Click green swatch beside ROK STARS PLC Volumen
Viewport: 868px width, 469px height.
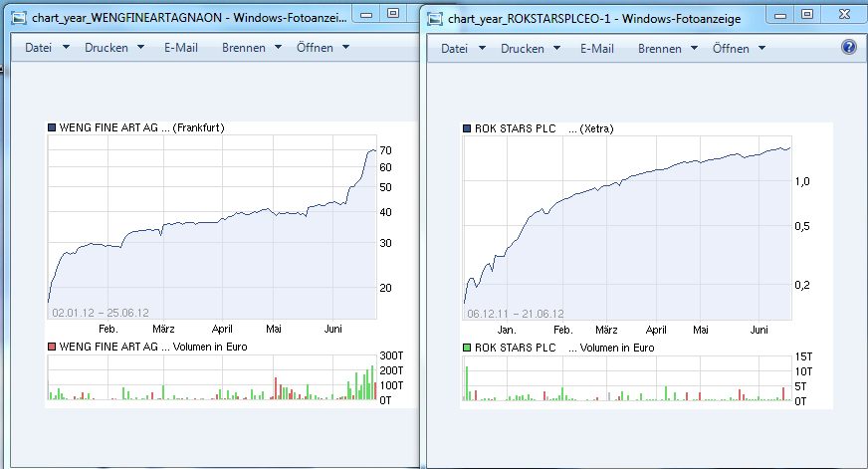[468, 348]
